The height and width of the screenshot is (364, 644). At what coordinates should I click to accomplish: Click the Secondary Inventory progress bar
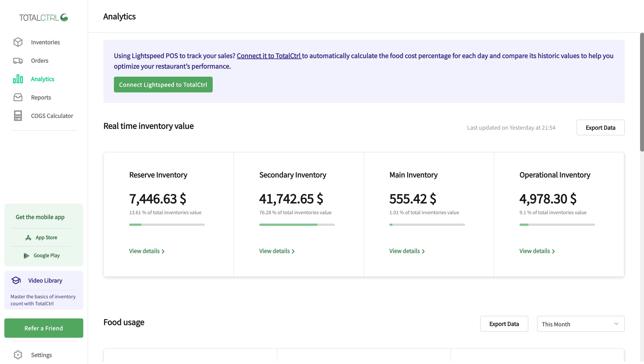click(x=297, y=224)
